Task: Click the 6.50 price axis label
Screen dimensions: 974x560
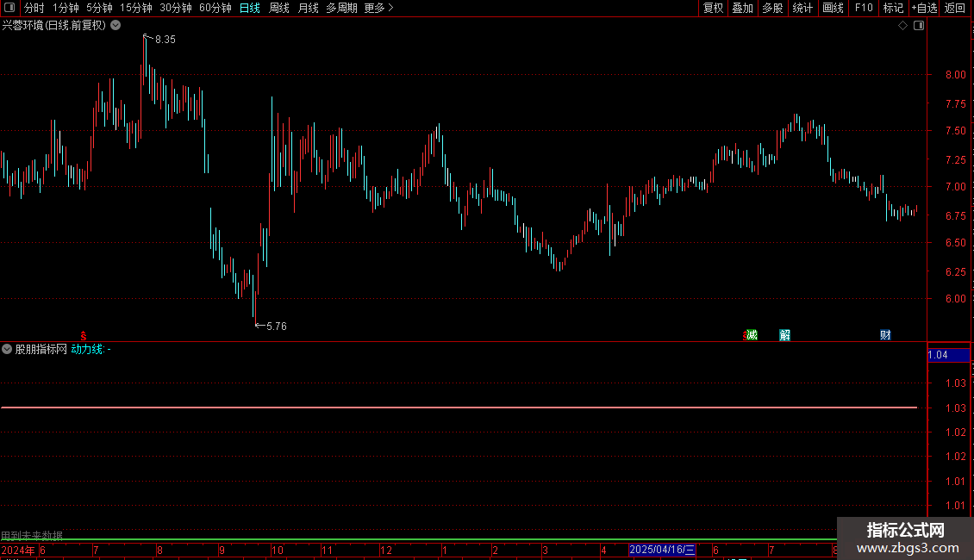Action: [956, 242]
